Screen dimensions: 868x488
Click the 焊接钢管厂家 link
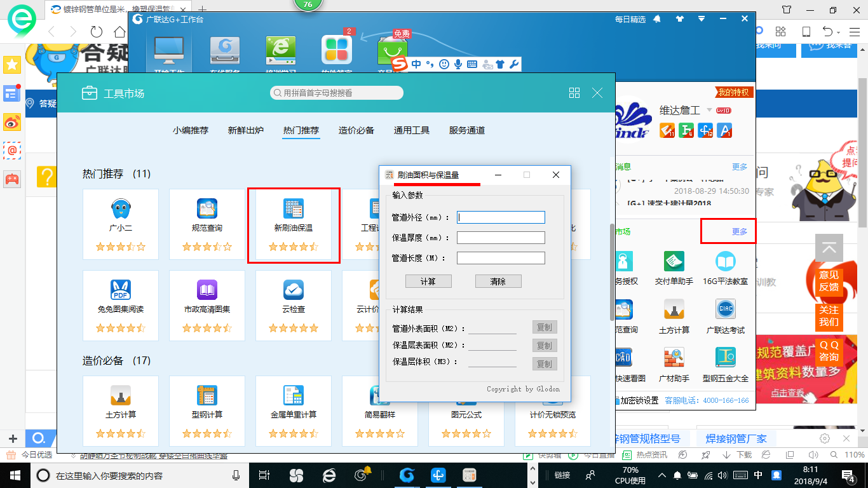click(x=736, y=438)
